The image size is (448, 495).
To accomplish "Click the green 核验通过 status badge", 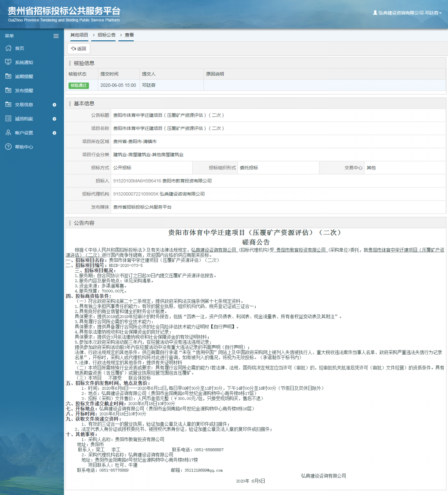I will [78, 85].
